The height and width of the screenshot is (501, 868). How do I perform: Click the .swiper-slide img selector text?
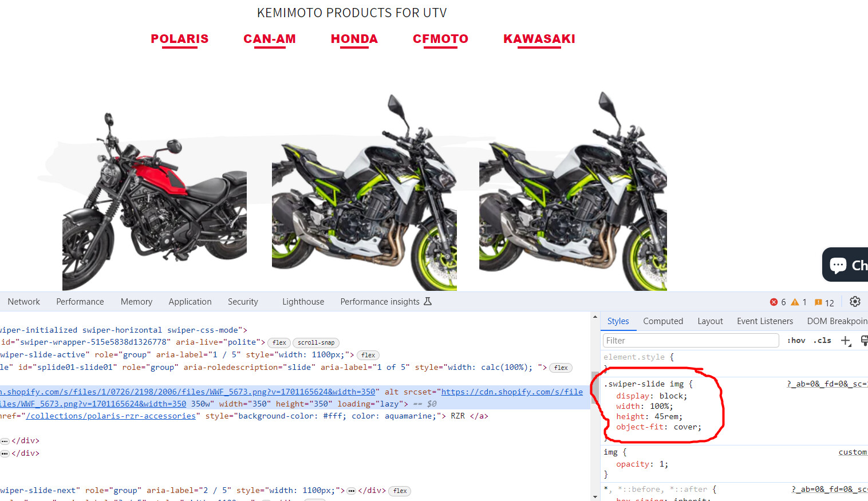(644, 384)
